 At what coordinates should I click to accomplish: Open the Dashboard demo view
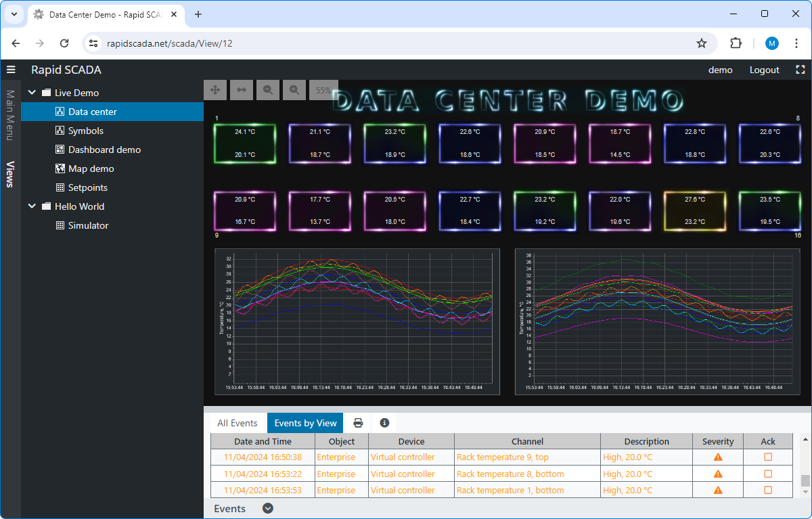pos(112,150)
